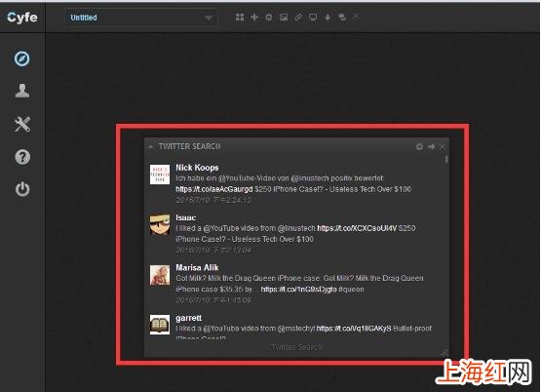Image resolution: width=541 pixels, height=392 pixels.
Task: Click the Twitter Search widget arrow icon
Action: 431,146
